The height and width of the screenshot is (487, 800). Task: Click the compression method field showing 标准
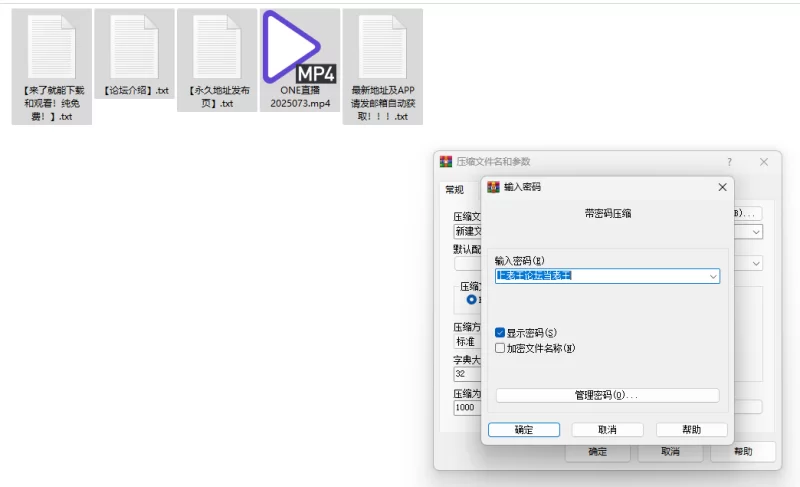click(467, 342)
